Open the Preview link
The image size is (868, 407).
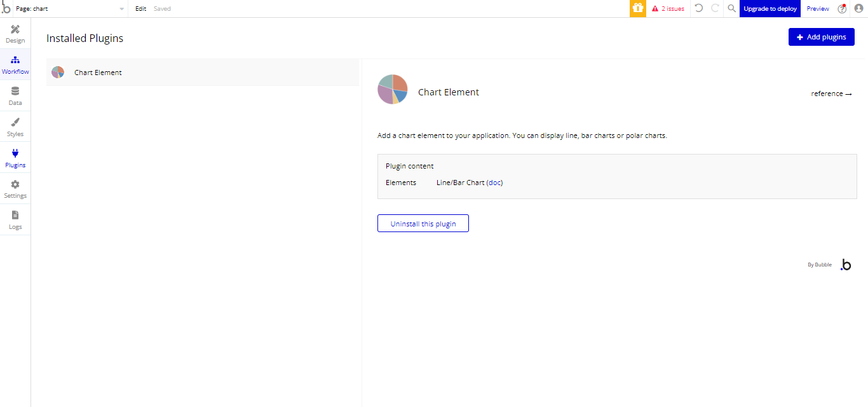click(x=818, y=9)
